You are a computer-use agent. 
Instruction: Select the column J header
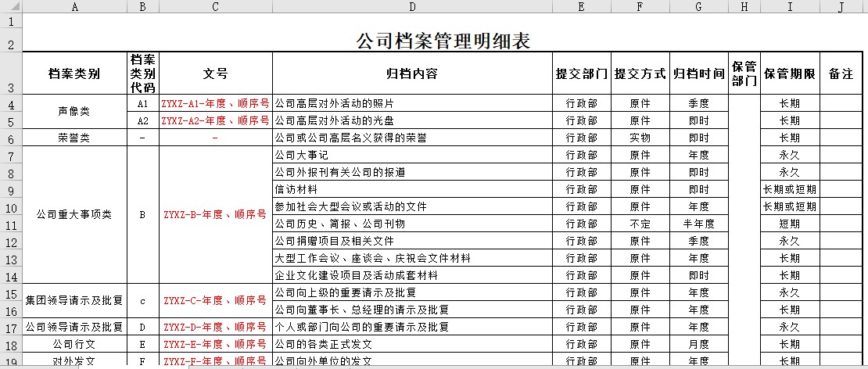[841, 6]
